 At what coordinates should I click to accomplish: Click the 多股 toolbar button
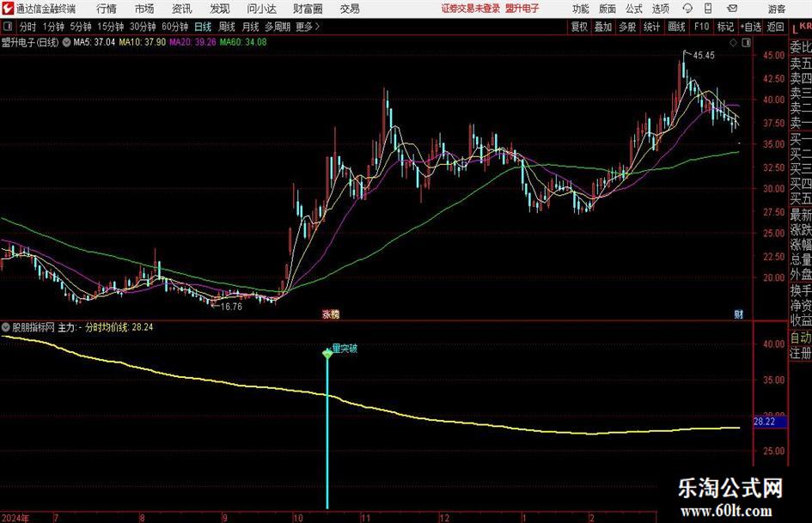(627, 27)
